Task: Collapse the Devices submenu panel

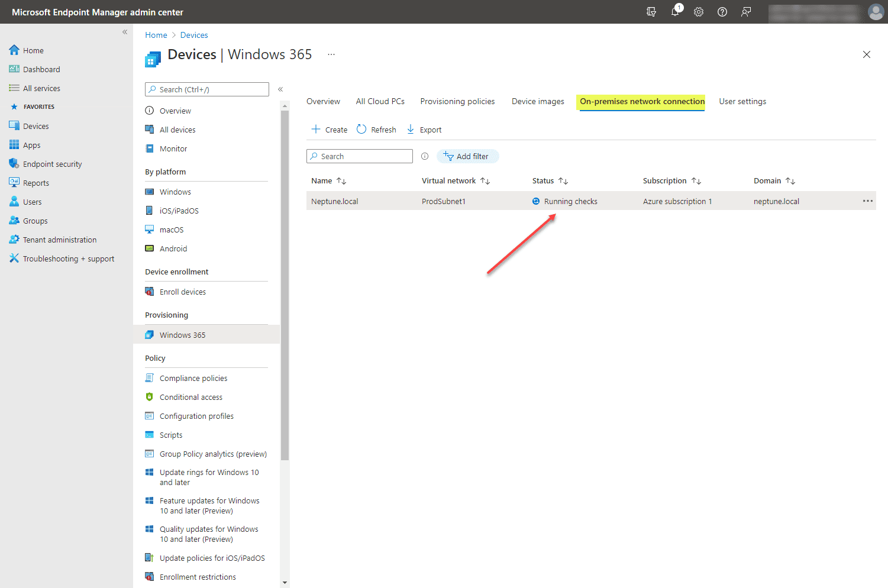Action: coord(280,89)
